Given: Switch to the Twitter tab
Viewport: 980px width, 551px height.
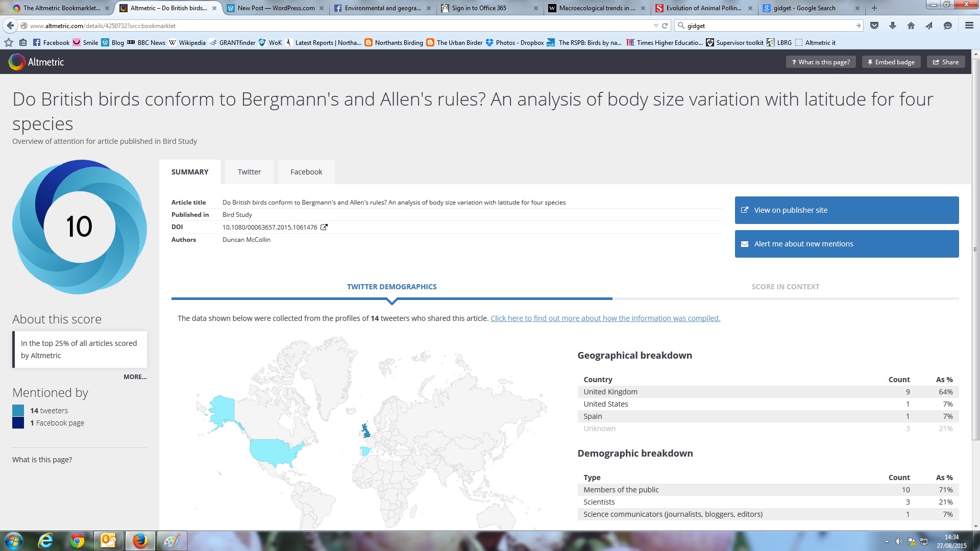Looking at the screenshot, I should [x=249, y=172].
